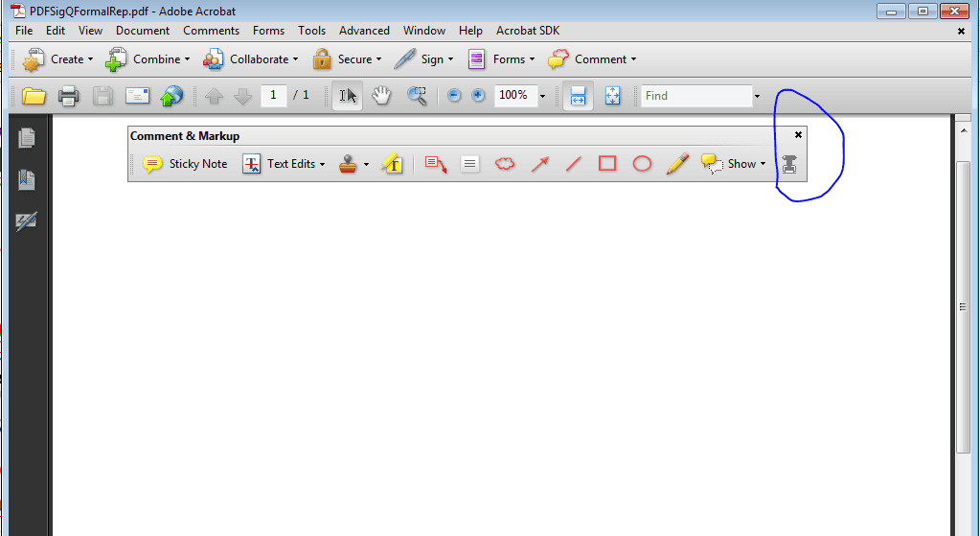Open the Stamp tool dropdown arrow
Viewport: 980px width, 536px height.
tap(366, 165)
